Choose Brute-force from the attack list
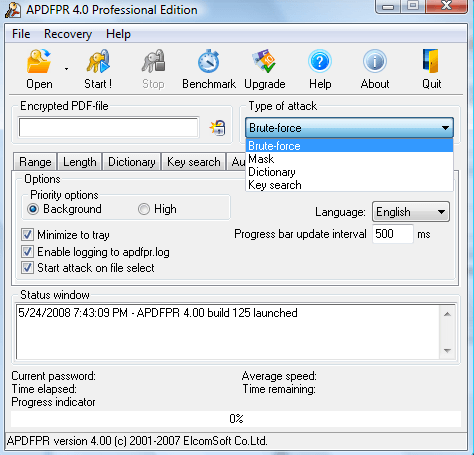 point(349,146)
